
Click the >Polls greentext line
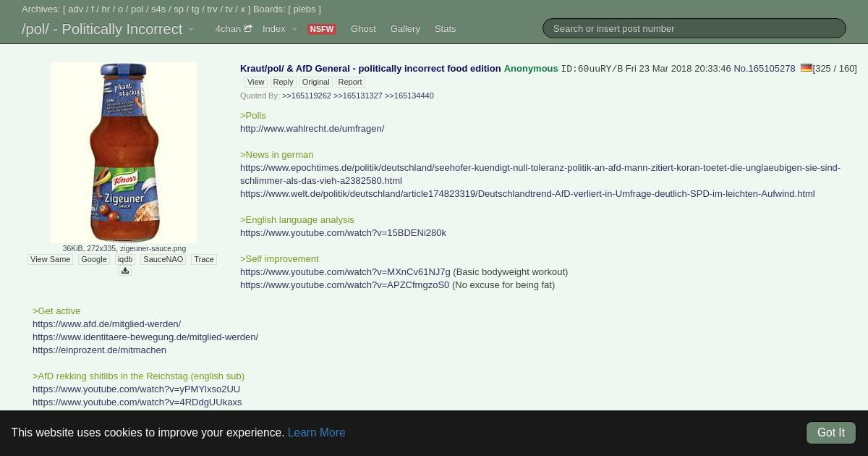click(253, 115)
